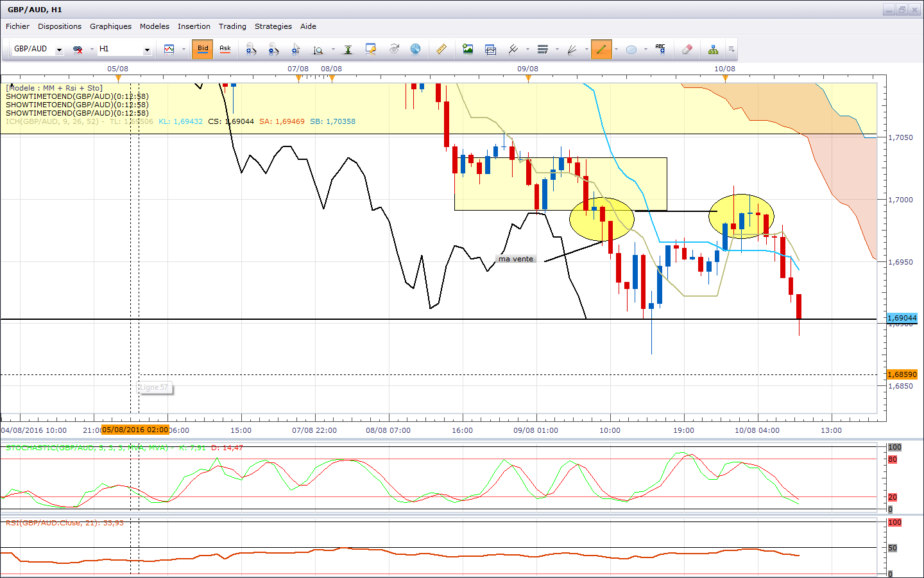Open the Strategies menu
Image resolution: width=924 pixels, height=578 pixels.
click(x=273, y=26)
